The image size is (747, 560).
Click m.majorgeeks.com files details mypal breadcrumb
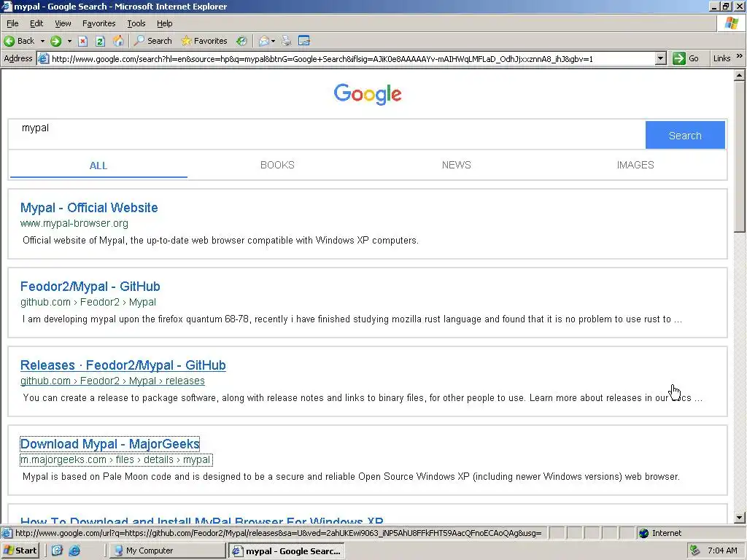point(116,459)
